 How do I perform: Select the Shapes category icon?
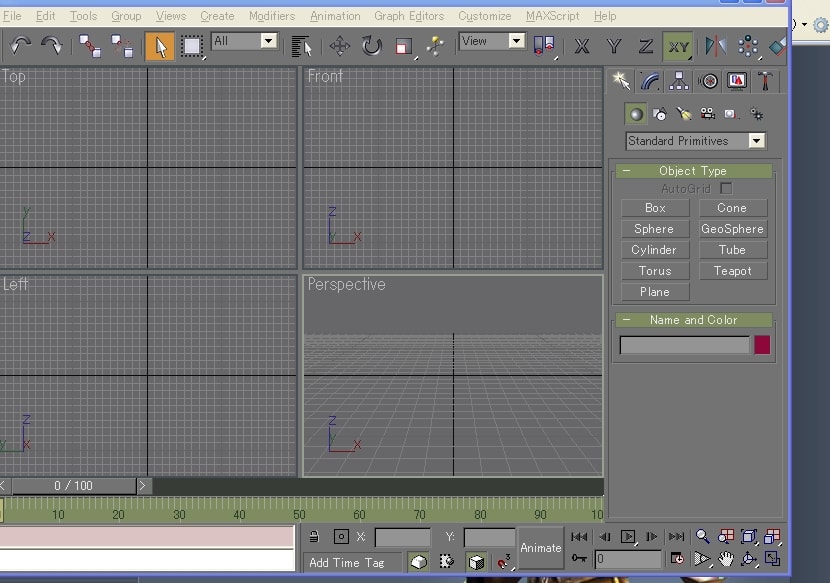(x=660, y=114)
